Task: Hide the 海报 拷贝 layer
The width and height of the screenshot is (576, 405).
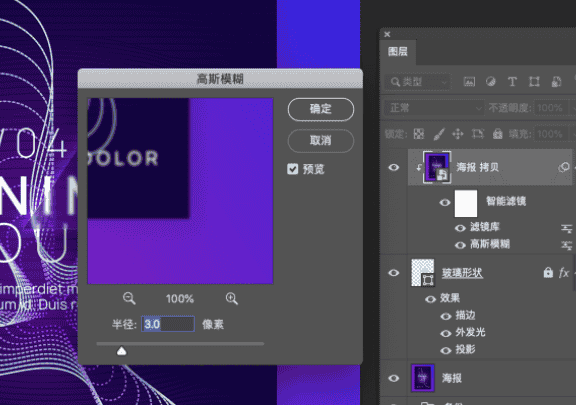Action: 394,168
